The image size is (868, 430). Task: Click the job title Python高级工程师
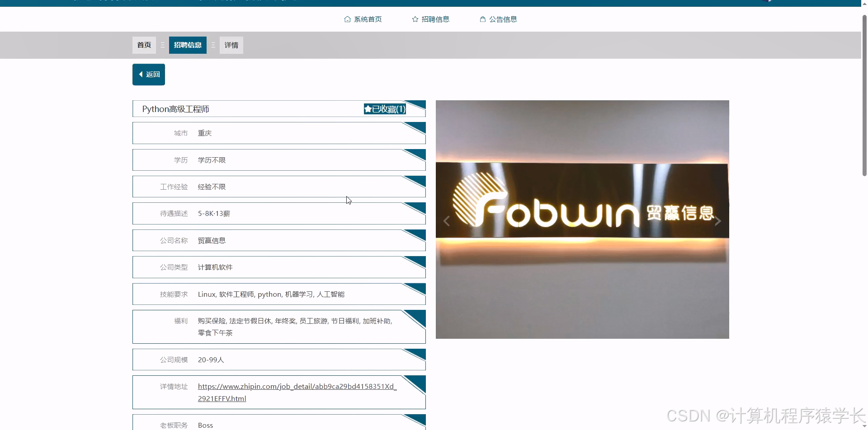175,109
